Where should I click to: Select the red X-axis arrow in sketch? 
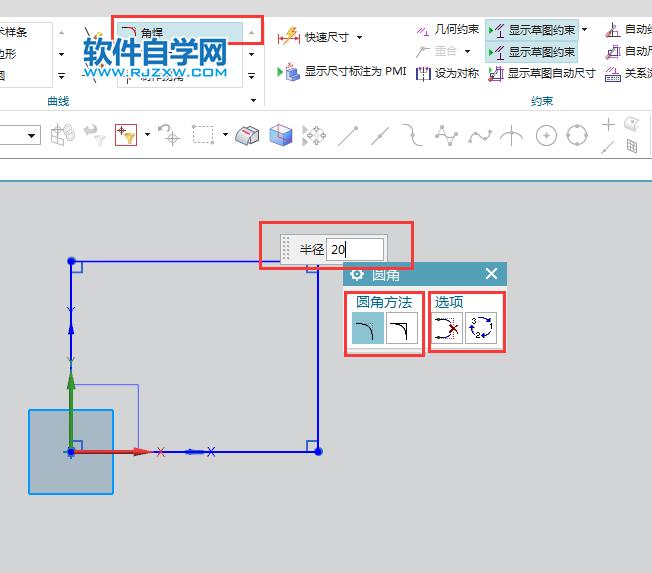(x=113, y=452)
